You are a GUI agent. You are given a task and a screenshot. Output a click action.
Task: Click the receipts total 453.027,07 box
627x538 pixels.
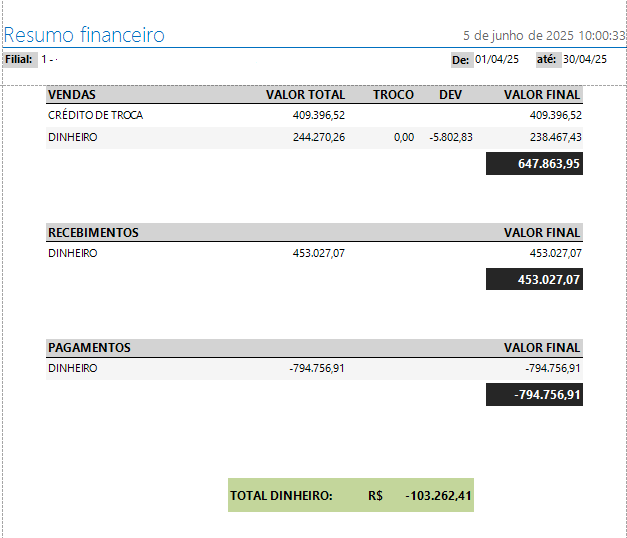tap(534, 280)
